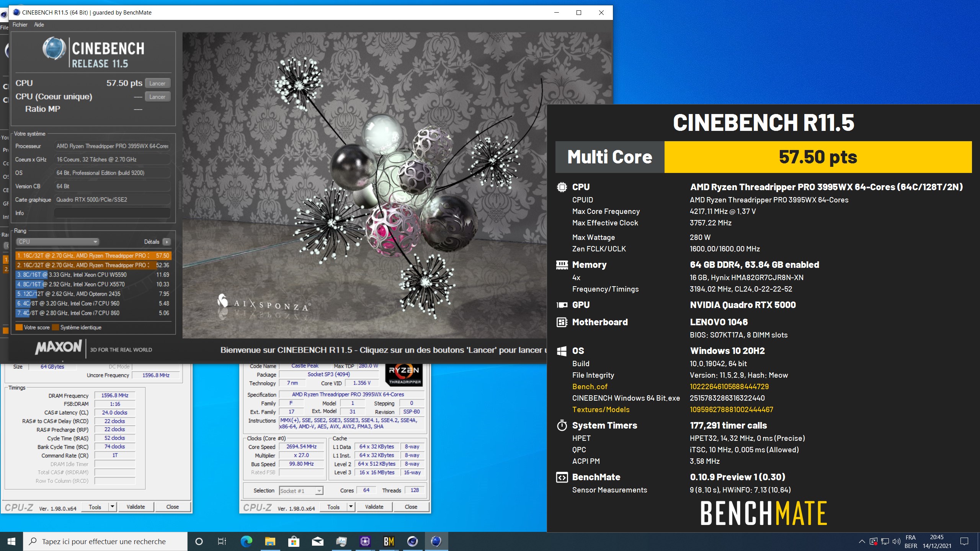The width and height of the screenshot is (980, 551).
Task: Click the MAXON logo
Action: point(59,347)
